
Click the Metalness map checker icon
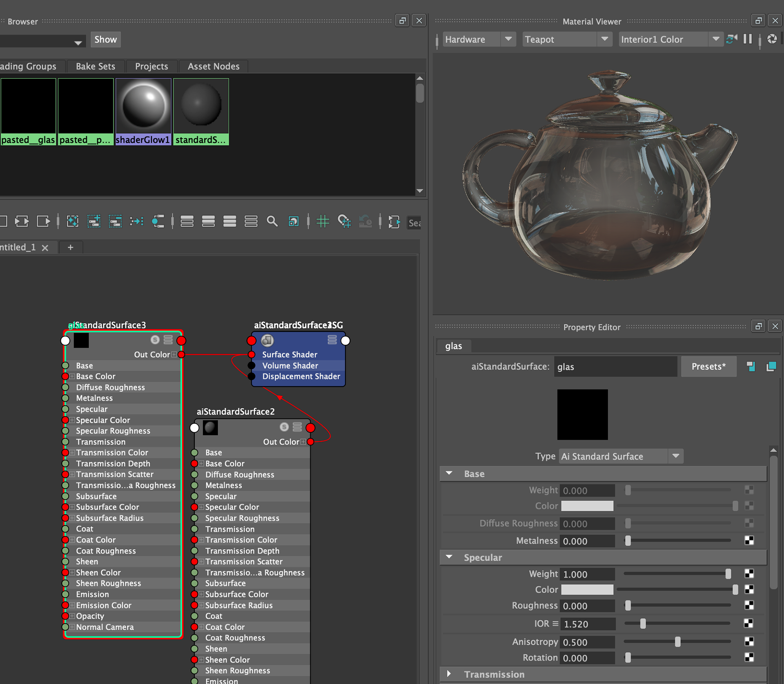click(749, 541)
